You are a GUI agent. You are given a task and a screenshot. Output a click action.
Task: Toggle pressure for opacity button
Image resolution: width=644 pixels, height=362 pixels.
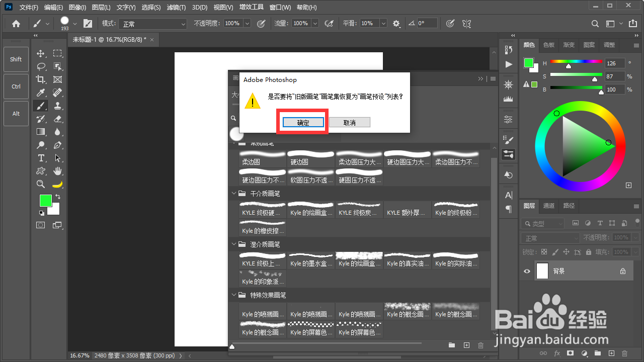[x=261, y=24]
